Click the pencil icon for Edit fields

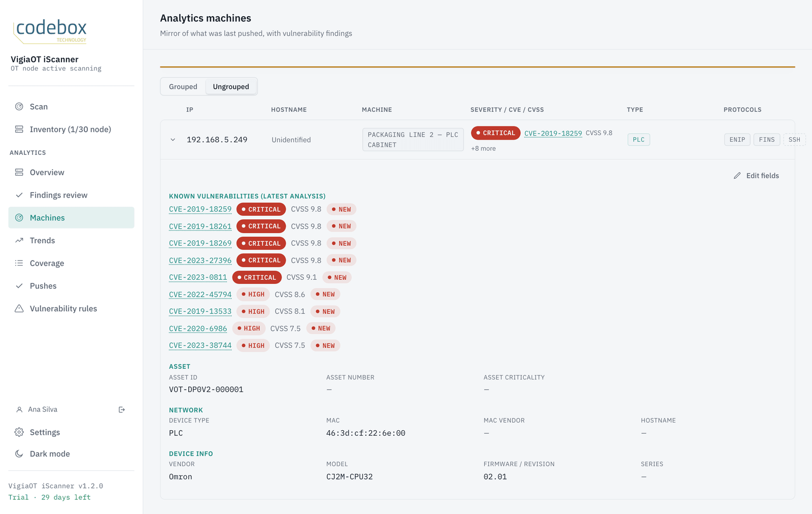737,176
